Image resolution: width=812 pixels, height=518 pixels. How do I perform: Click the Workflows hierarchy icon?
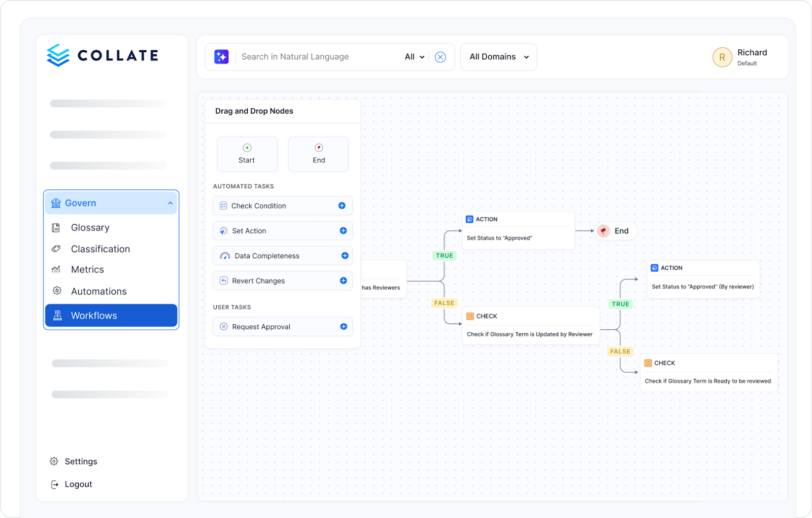[x=58, y=316]
